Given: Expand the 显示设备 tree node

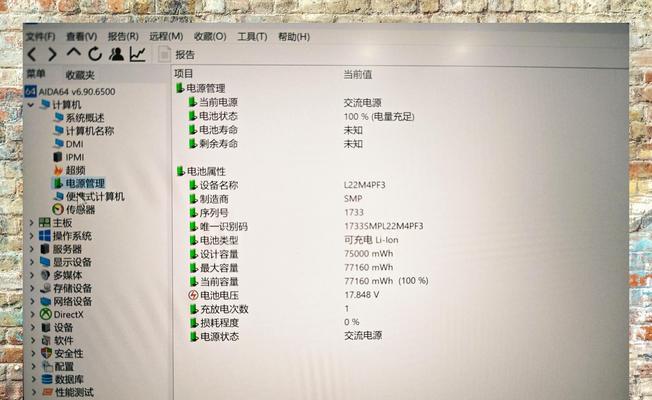Looking at the screenshot, I should (32, 262).
